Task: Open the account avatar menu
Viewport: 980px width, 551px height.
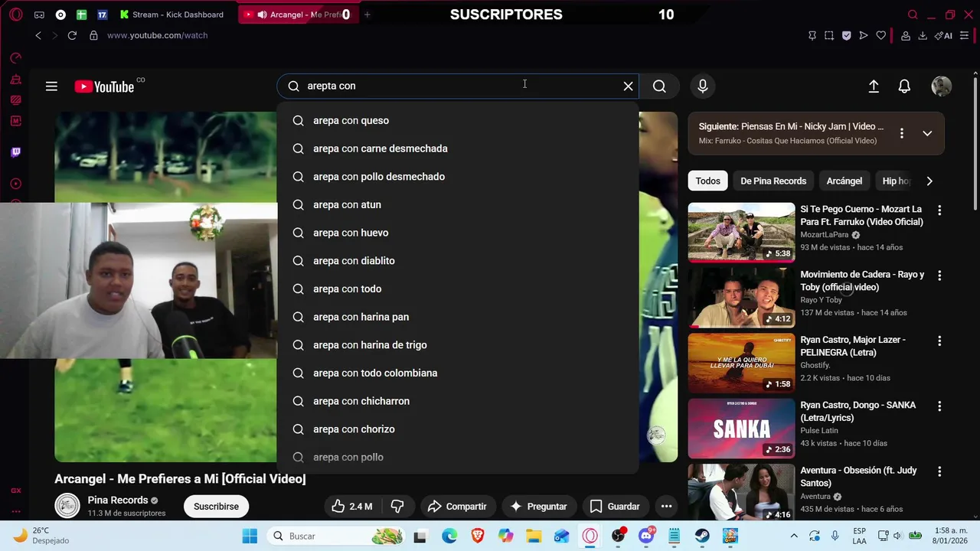Action: tap(941, 86)
